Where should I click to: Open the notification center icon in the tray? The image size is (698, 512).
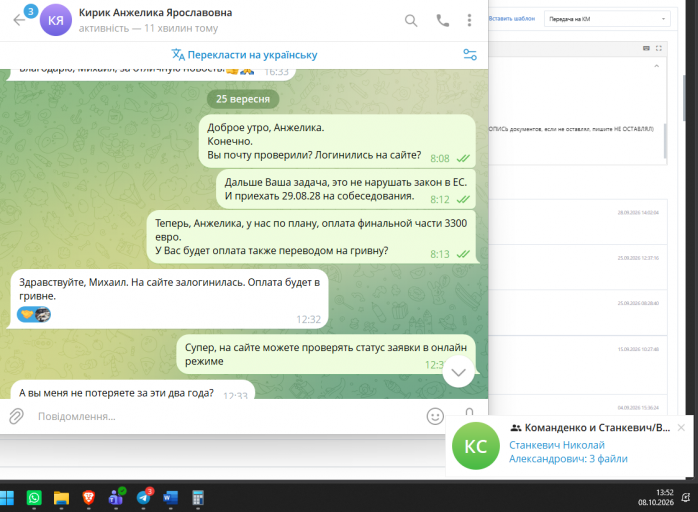pos(686,497)
